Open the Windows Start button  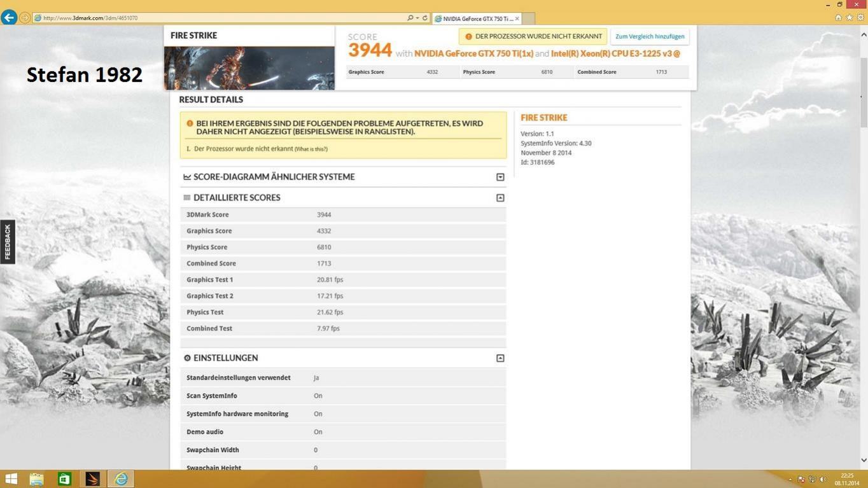[x=11, y=478]
